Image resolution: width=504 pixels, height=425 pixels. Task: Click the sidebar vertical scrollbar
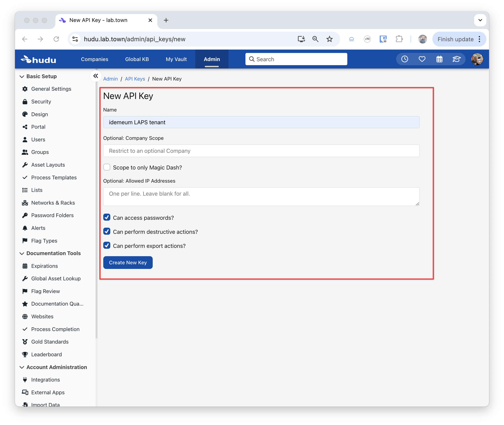click(96, 205)
